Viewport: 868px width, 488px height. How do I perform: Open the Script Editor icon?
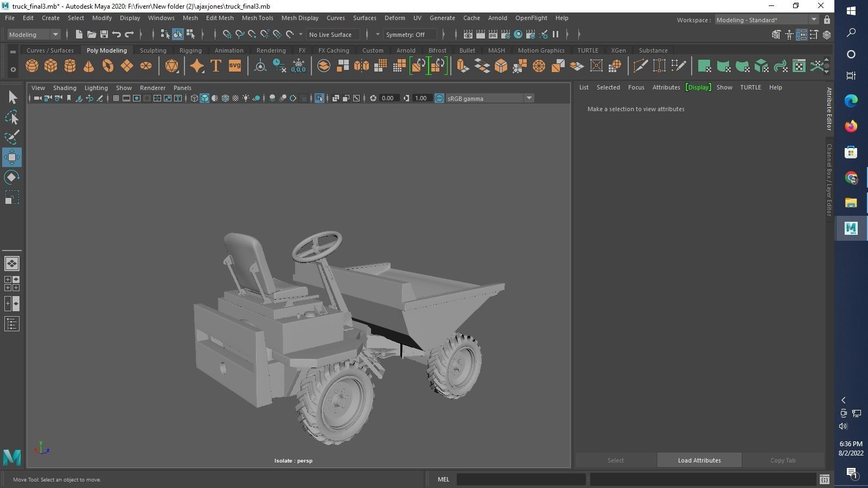tap(825, 479)
